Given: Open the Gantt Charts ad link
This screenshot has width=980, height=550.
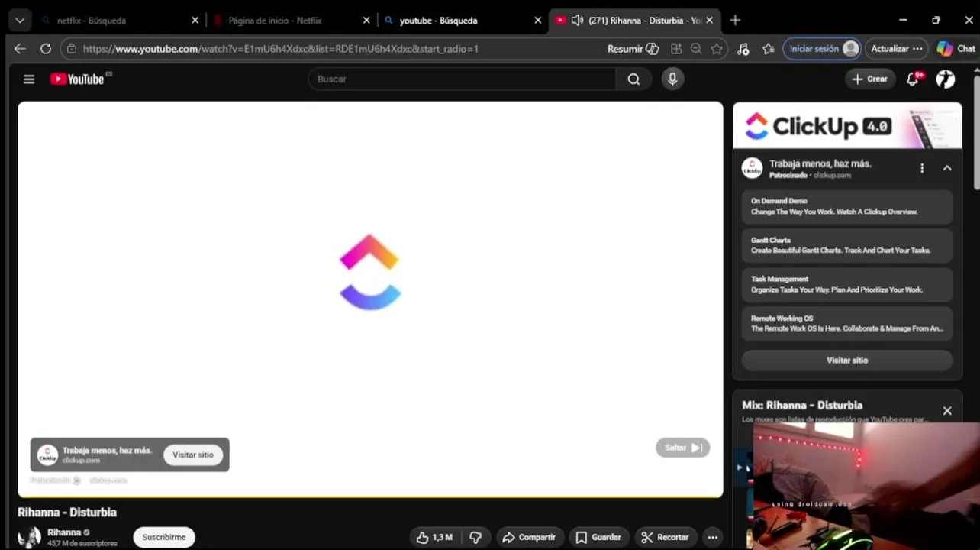Looking at the screenshot, I should [x=847, y=245].
